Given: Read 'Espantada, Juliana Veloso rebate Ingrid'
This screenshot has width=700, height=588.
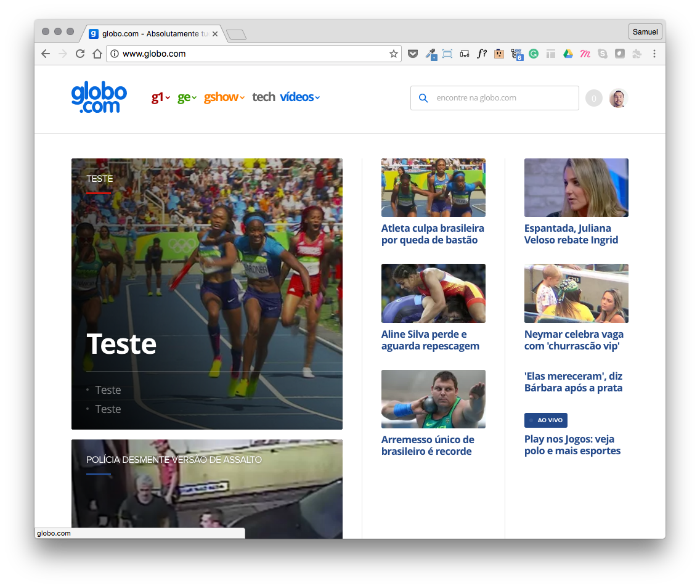Looking at the screenshot, I should click(571, 234).
